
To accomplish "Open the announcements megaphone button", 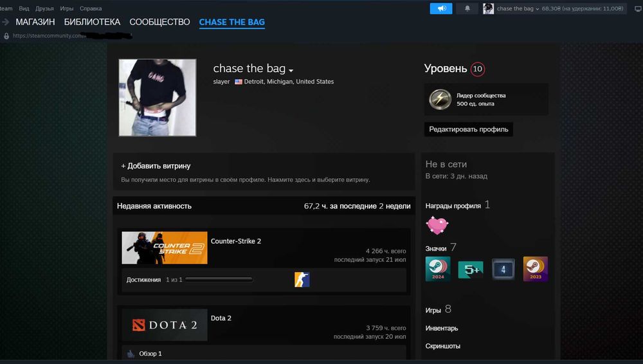I will click(x=441, y=8).
